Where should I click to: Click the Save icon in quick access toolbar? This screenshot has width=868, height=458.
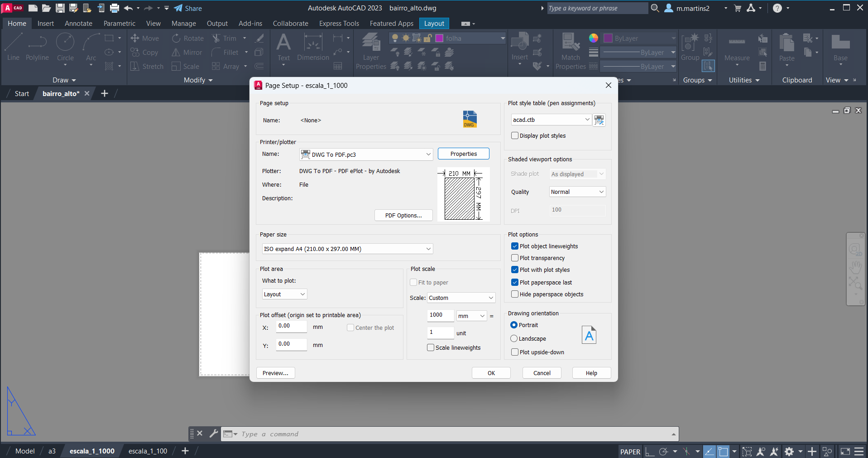pos(60,8)
